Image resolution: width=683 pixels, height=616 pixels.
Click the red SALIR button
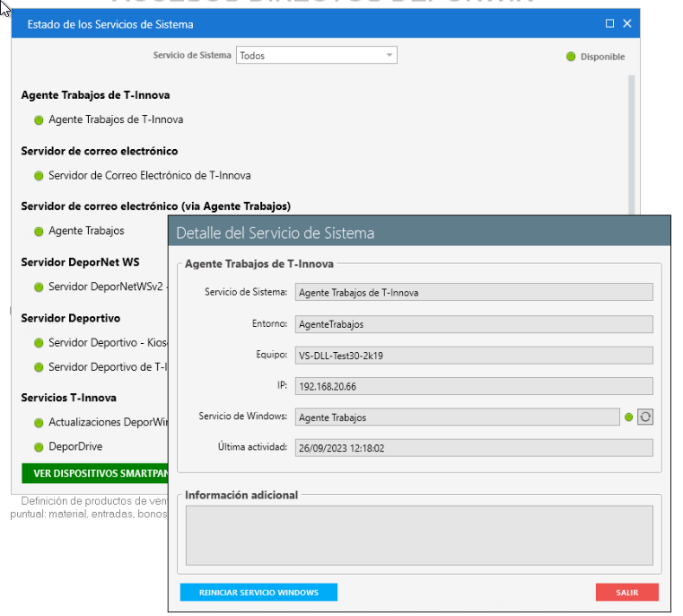coord(627,593)
